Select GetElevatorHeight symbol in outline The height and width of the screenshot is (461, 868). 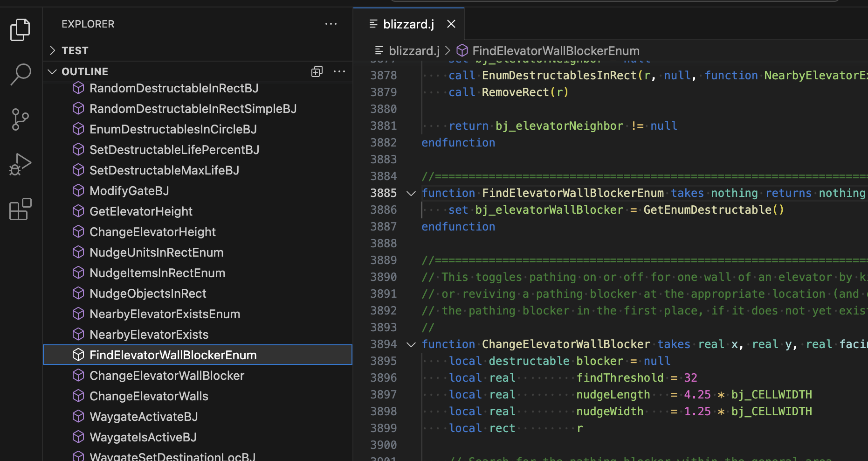point(141,211)
